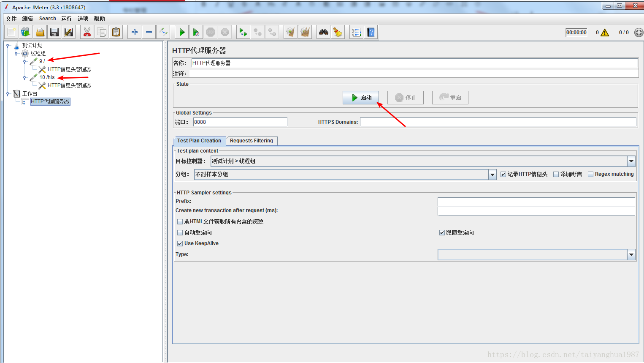Click the yellow warning triangle log icon
The height and width of the screenshot is (363, 644).
(605, 33)
